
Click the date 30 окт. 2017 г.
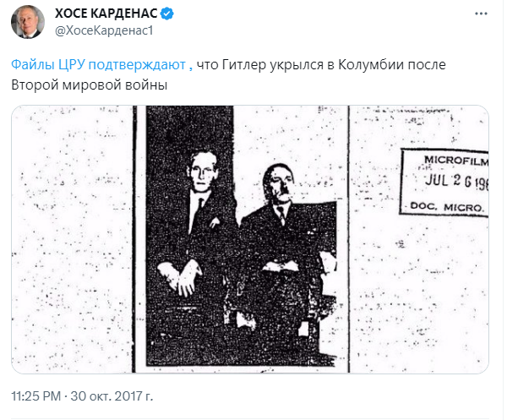tap(112, 396)
